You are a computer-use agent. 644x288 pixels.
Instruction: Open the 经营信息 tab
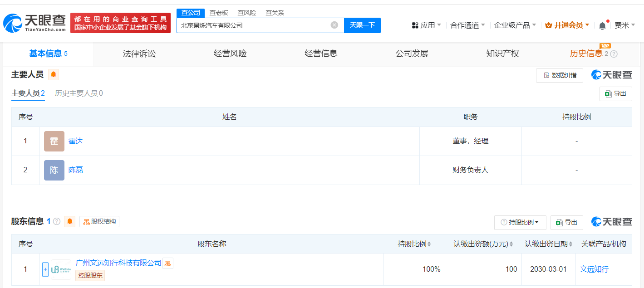click(x=321, y=54)
